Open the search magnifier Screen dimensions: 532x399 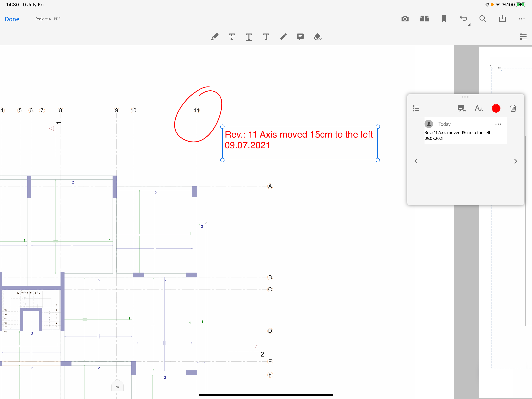click(x=483, y=19)
